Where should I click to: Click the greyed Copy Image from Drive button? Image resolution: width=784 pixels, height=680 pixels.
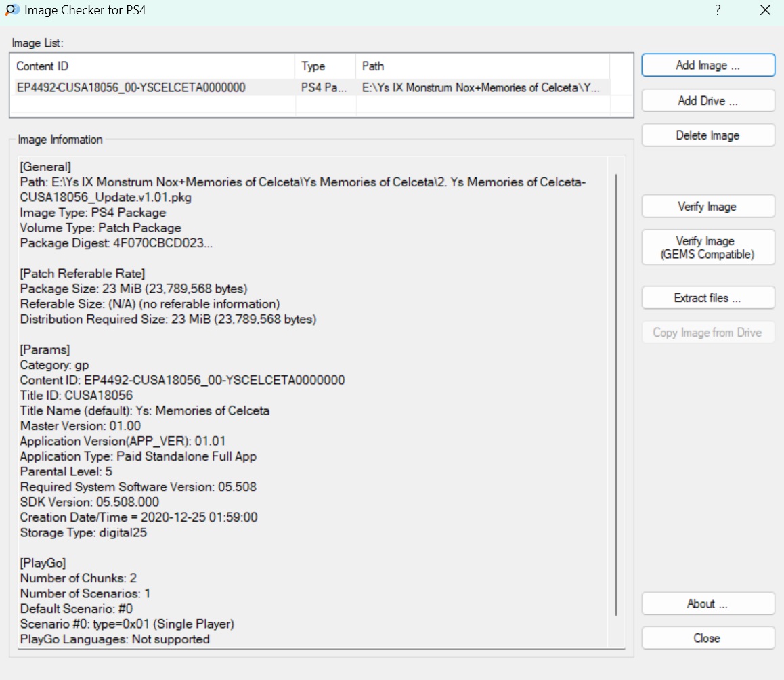coord(707,333)
